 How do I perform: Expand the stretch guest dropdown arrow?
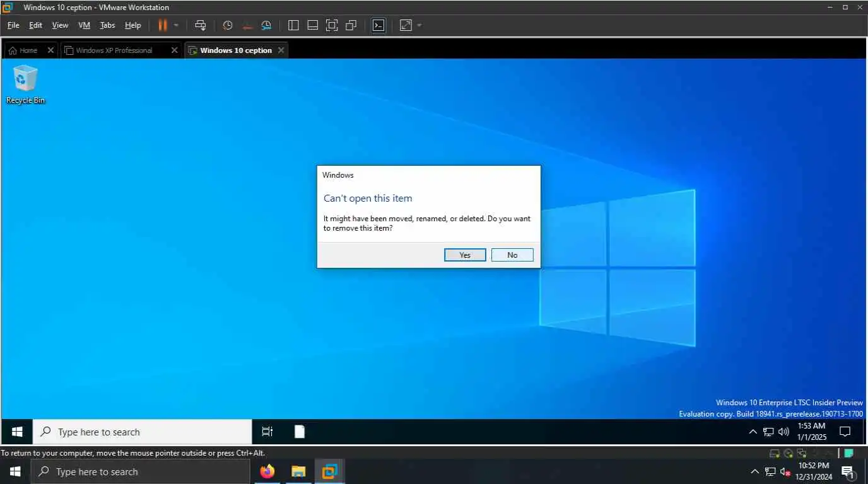pyautogui.click(x=419, y=25)
